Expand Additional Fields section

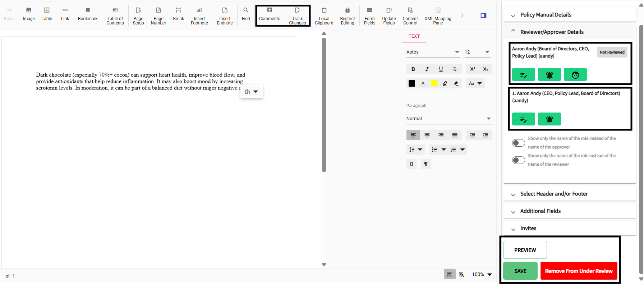coord(570,211)
